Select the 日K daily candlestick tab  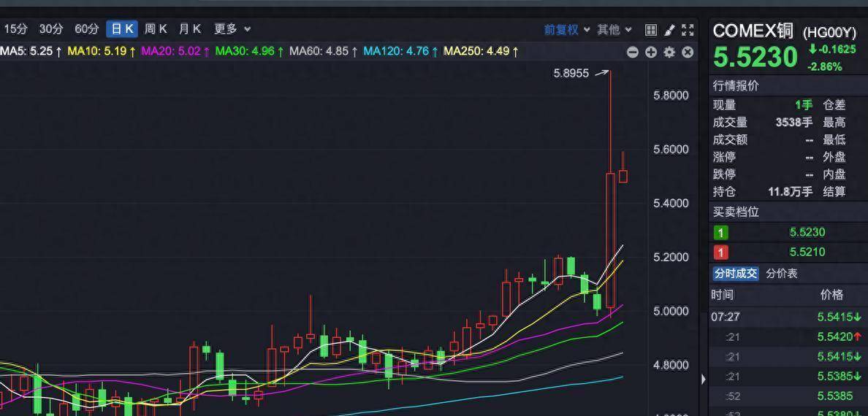tap(122, 28)
